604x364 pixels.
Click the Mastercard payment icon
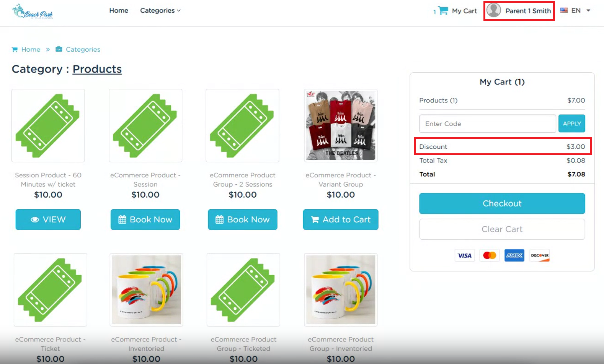click(490, 255)
